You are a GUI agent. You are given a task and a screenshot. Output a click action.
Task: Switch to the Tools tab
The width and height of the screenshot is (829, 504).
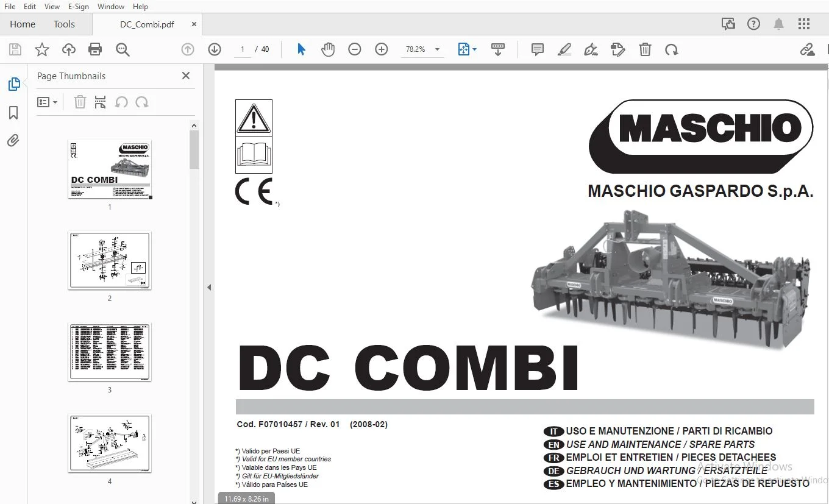[x=64, y=24]
